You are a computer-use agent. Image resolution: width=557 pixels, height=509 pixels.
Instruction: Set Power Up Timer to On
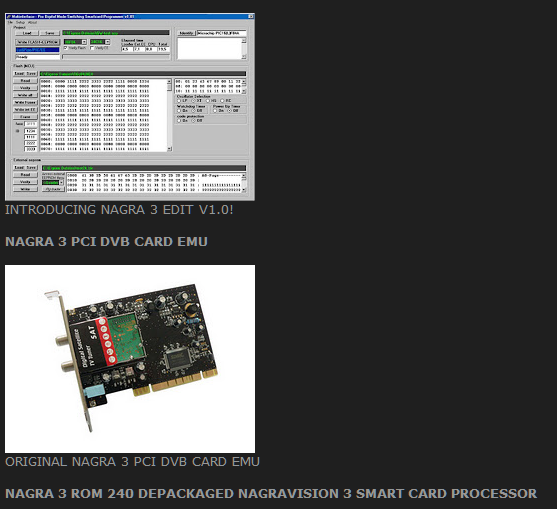tap(215, 111)
